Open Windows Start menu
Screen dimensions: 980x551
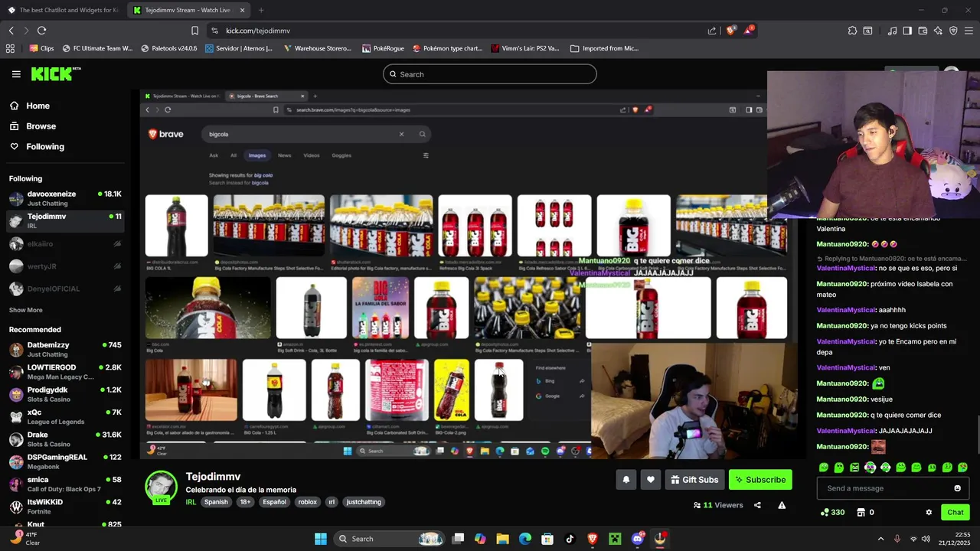tap(321, 539)
